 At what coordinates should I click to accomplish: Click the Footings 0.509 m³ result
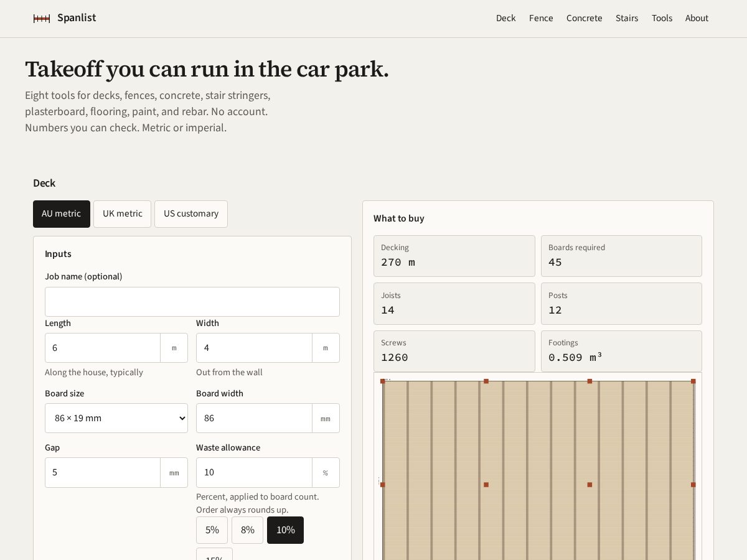[621, 351]
